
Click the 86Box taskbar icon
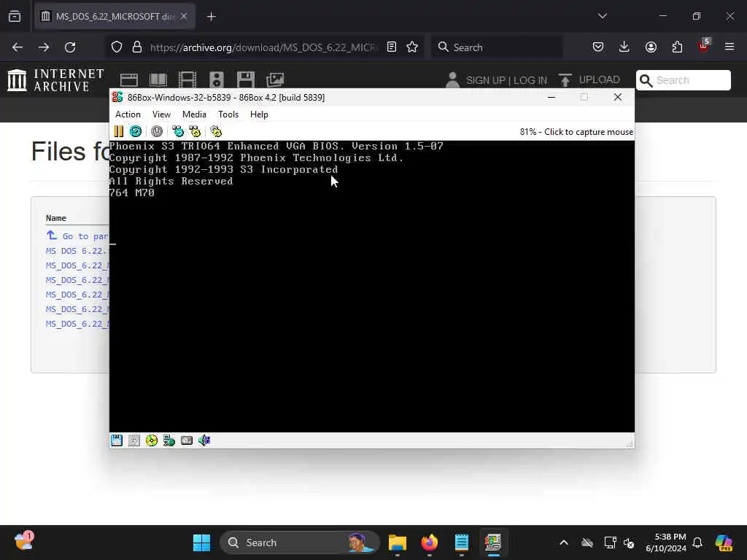coord(494,542)
